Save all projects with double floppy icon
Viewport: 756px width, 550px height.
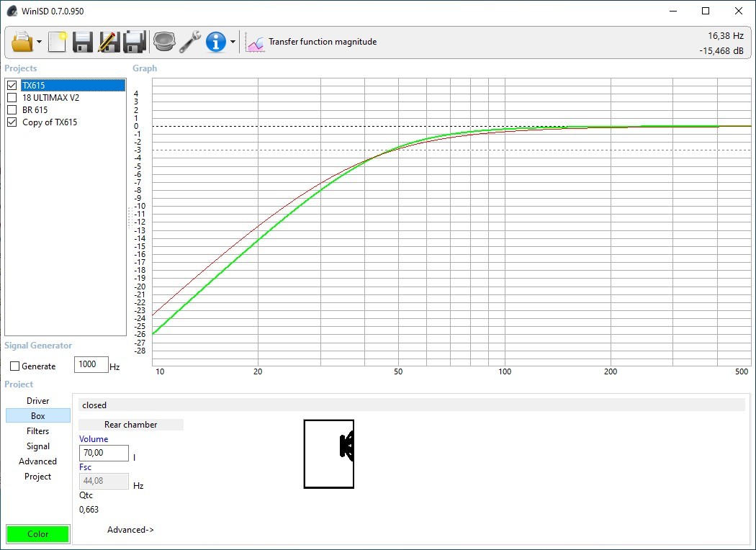tap(135, 42)
